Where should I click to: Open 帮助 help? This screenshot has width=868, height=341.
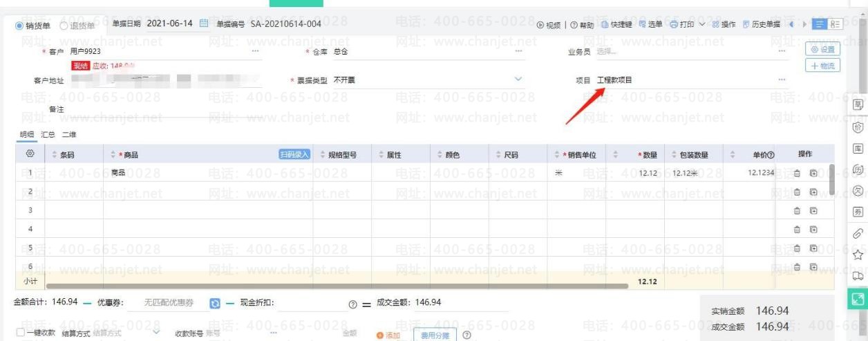click(x=581, y=24)
